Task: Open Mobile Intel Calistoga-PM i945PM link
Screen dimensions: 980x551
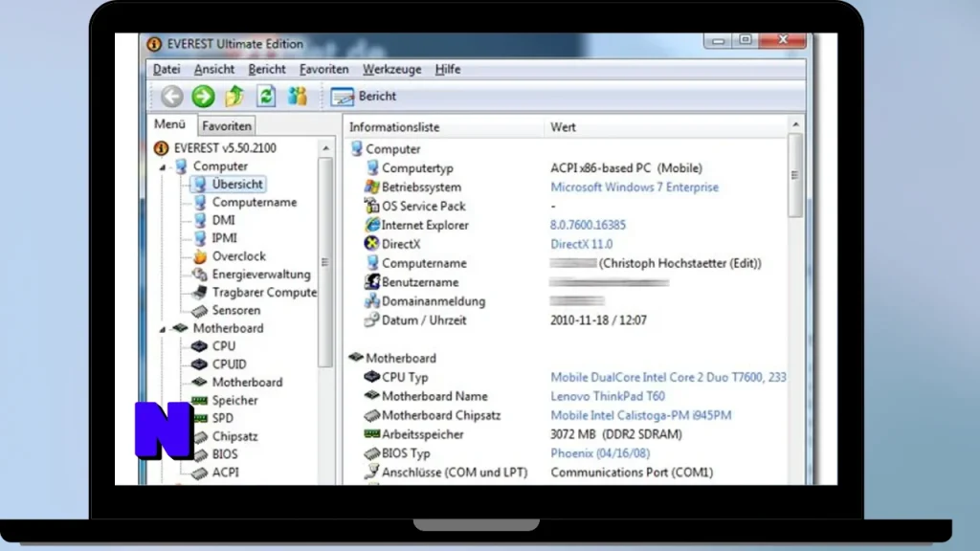Action: click(640, 415)
